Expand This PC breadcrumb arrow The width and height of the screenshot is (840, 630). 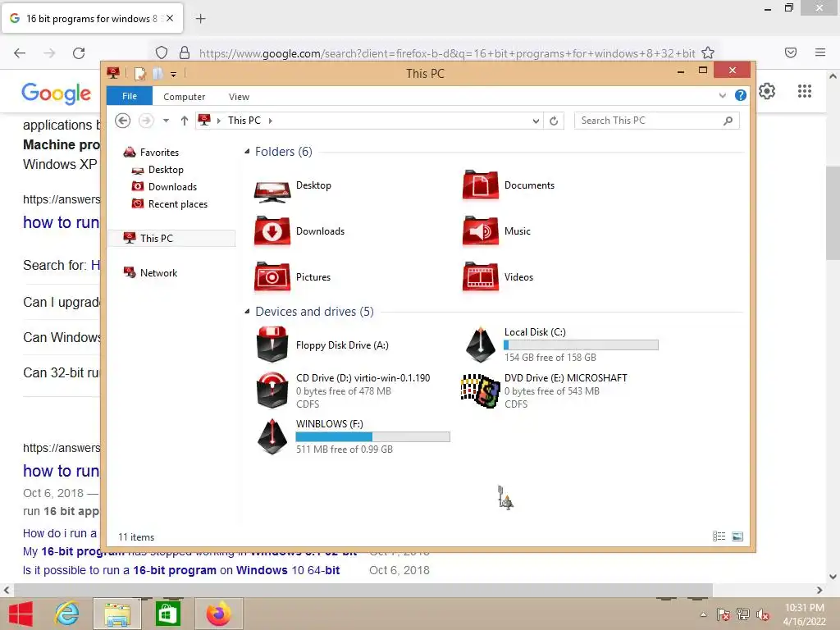[270, 121]
